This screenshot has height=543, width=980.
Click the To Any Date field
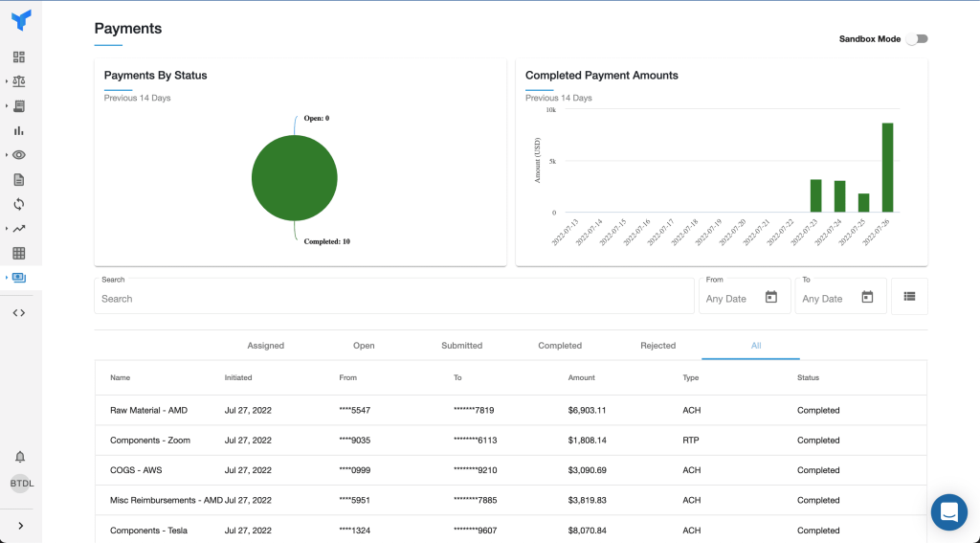(x=840, y=297)
